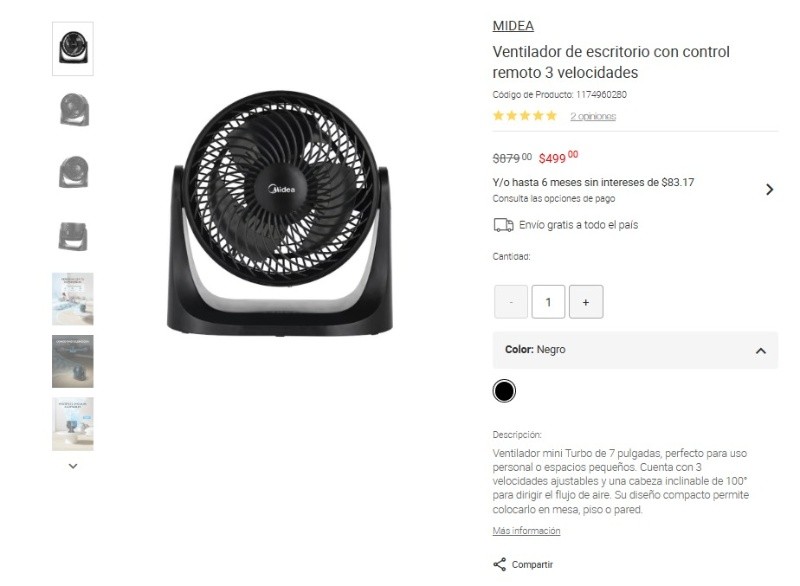Image resolution: width=800 pixels, height=586 pixels.
Task: Open the MIDEA brand link
Action: [513, 26]
